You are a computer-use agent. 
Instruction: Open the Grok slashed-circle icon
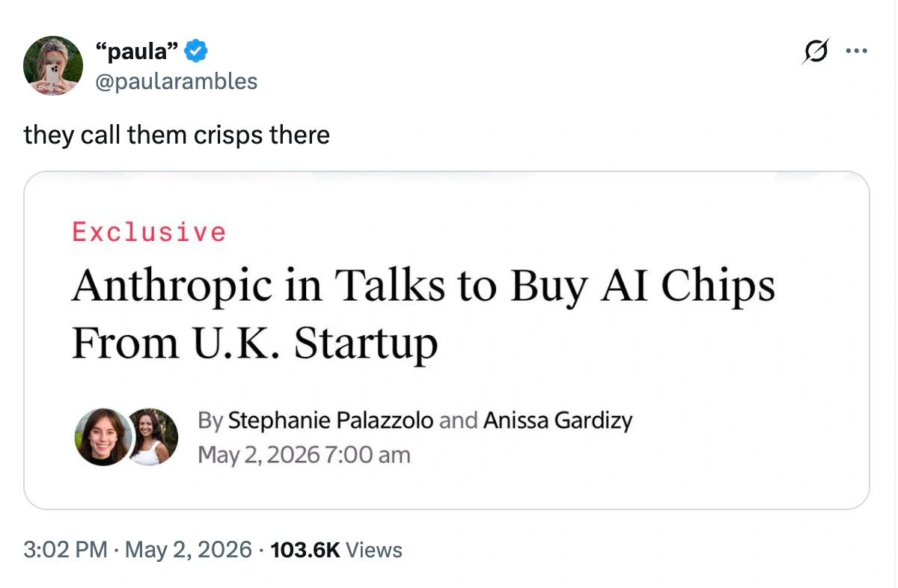pos(816,52)
